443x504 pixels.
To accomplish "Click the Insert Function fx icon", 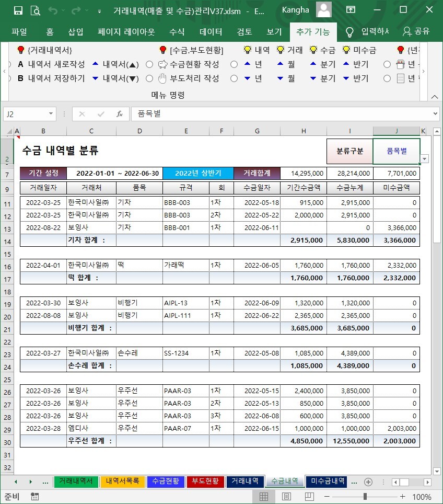I will click(x=120, y=114).
